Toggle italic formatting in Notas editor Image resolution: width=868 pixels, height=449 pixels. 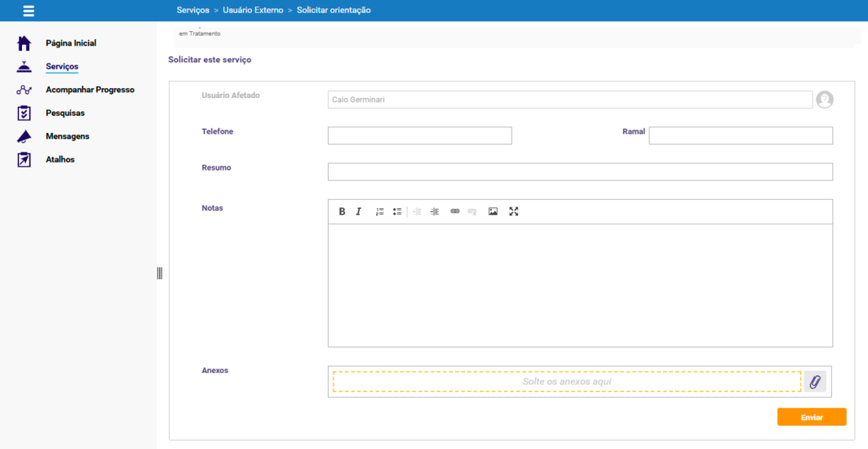pos(359,211)
